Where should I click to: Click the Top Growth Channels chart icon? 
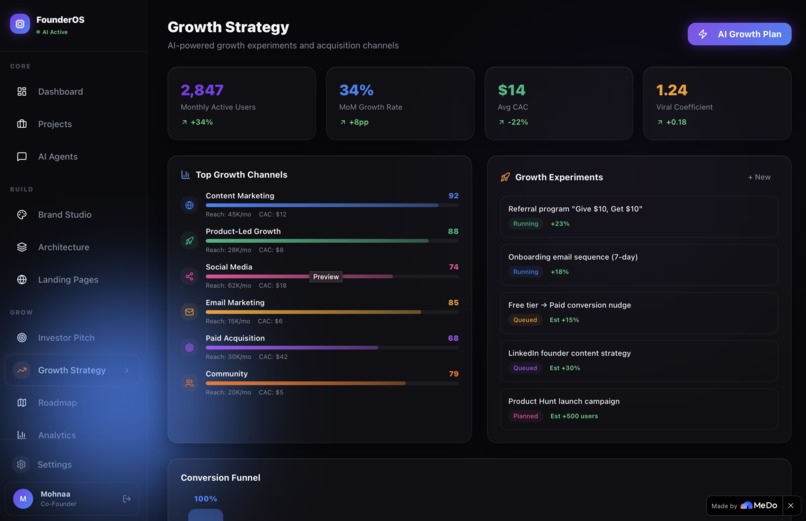[185, 175]
